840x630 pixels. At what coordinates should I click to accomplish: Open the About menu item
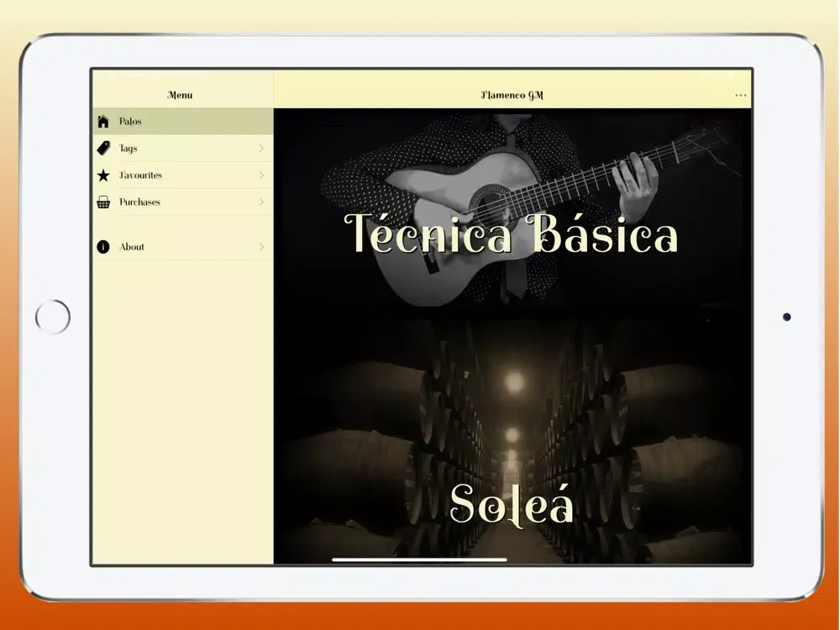coord(183,247)
